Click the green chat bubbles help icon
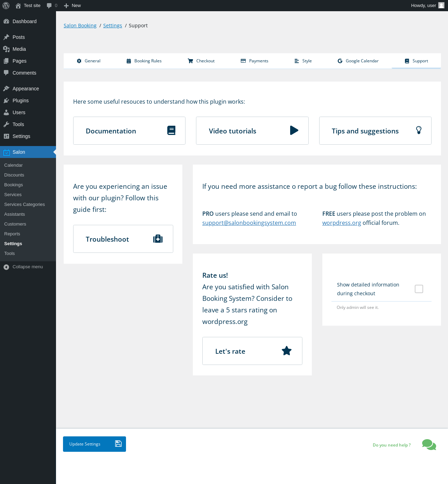Image resolution: width=448 pixels, height=484 pixels. pyautogui.click(x=429, y=445)
